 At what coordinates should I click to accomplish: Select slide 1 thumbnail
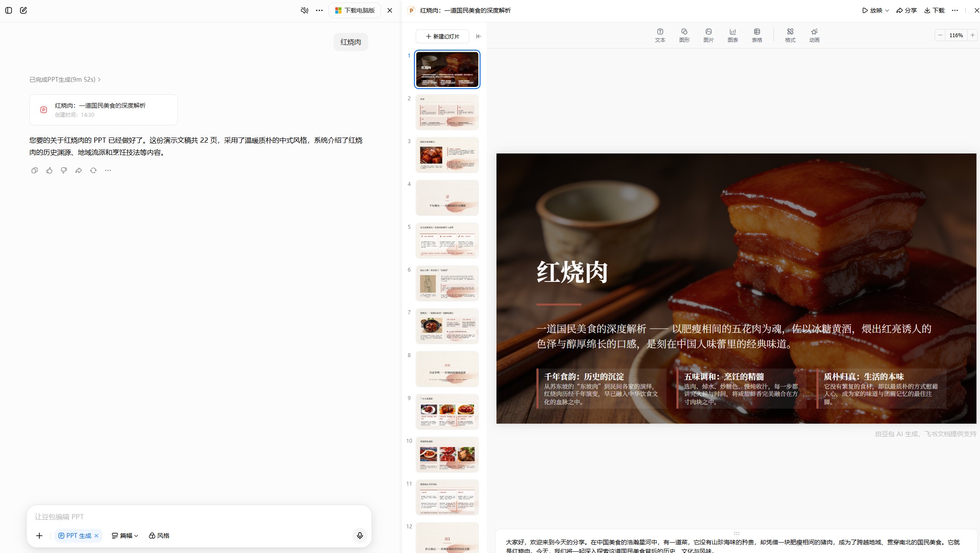[x=447, y=69]
